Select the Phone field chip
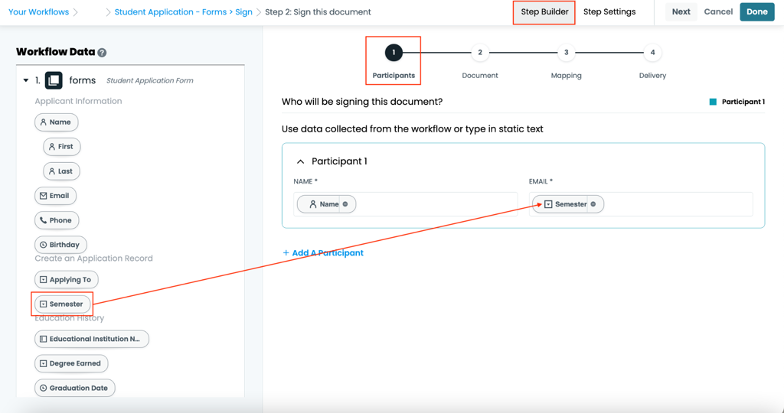 (55, 220)
